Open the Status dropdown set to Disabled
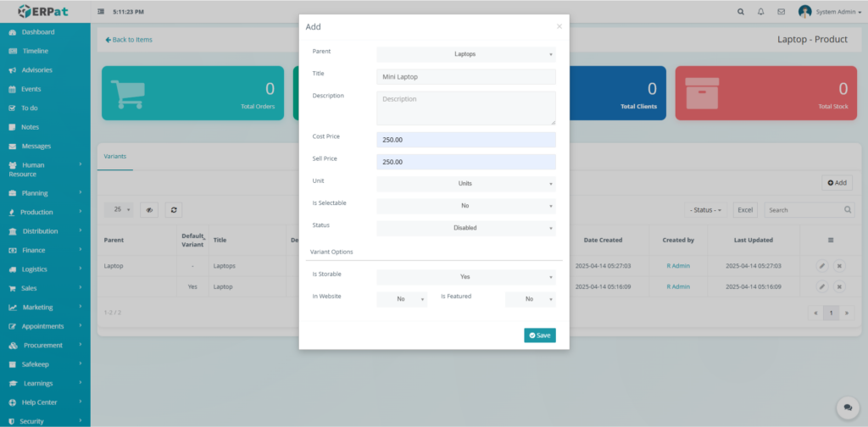 pyautogui.click(x=465, y=228)
